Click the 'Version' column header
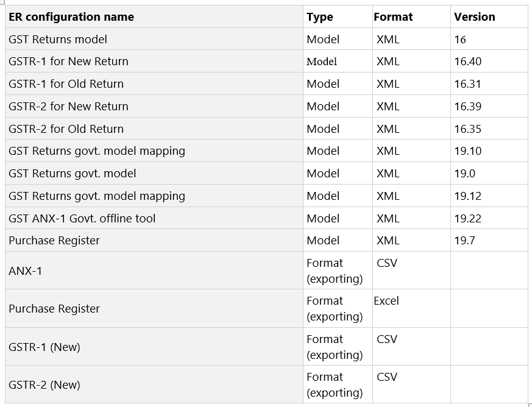532x407 pixels. tap(489, 16)
